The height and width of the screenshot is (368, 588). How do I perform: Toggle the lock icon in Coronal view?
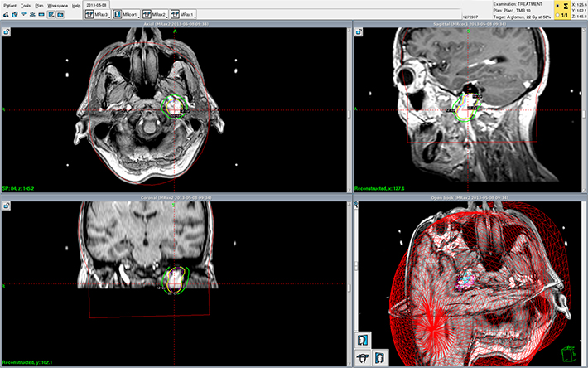7,206
